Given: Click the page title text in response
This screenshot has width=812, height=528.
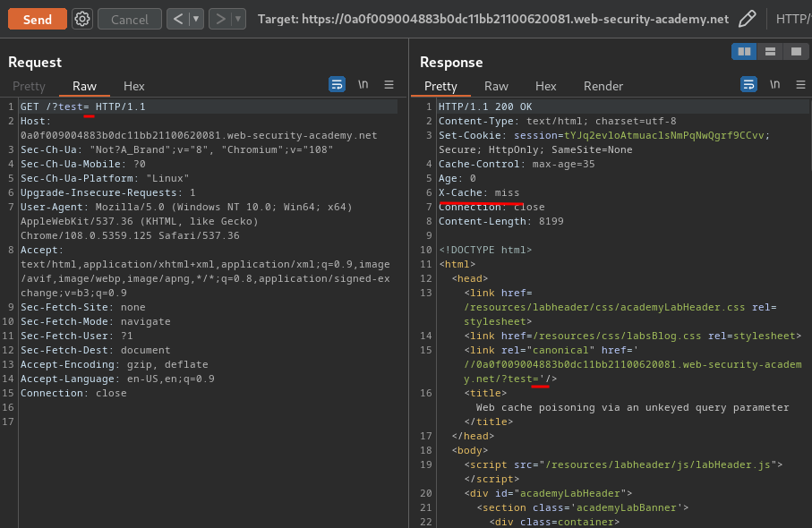Looking at the screenshot, I should point(632,407).
